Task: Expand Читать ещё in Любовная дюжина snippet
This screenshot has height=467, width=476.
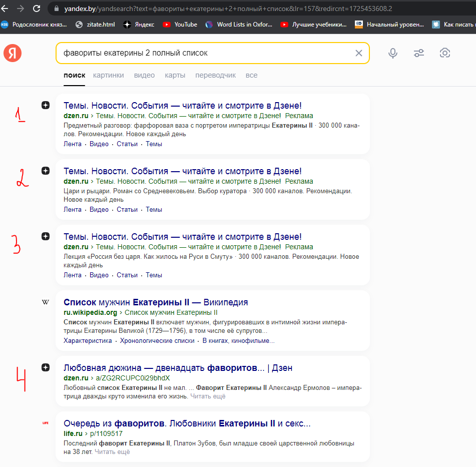Action: pos(208,396)
